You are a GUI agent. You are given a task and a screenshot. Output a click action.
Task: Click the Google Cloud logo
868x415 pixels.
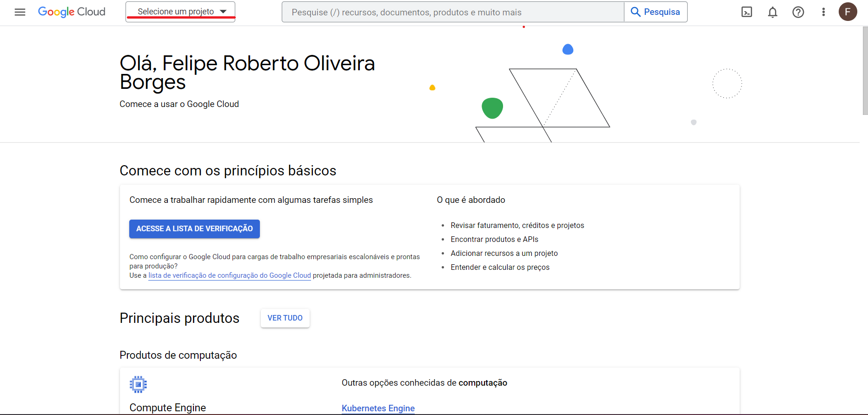point(72,12)
